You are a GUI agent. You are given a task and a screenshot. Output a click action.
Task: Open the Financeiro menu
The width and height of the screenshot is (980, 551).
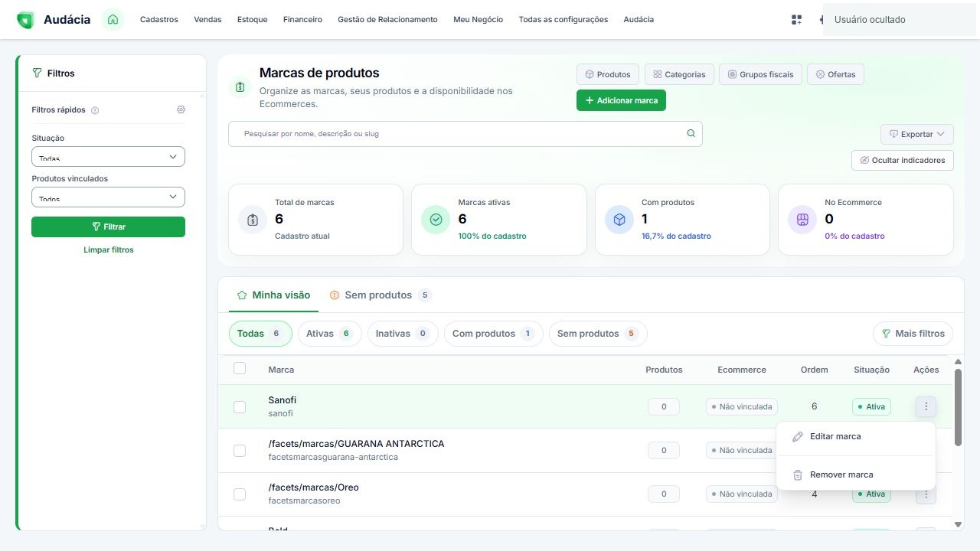click(x=302, y=20)
